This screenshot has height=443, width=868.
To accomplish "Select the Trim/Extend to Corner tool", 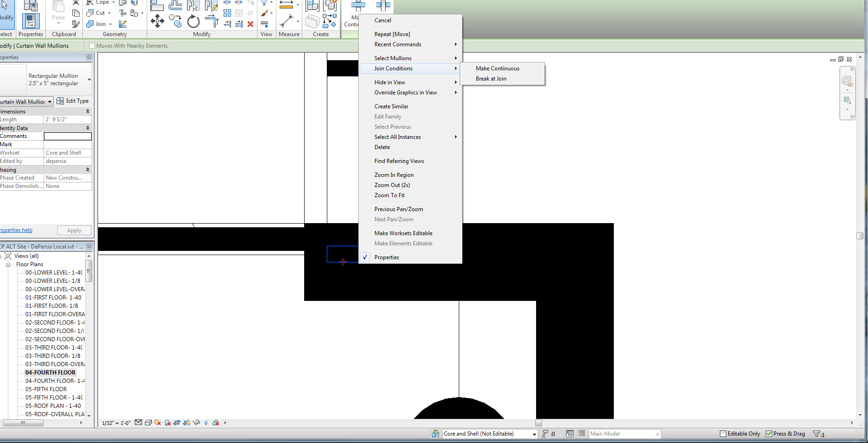I will [x=212, y=21].
